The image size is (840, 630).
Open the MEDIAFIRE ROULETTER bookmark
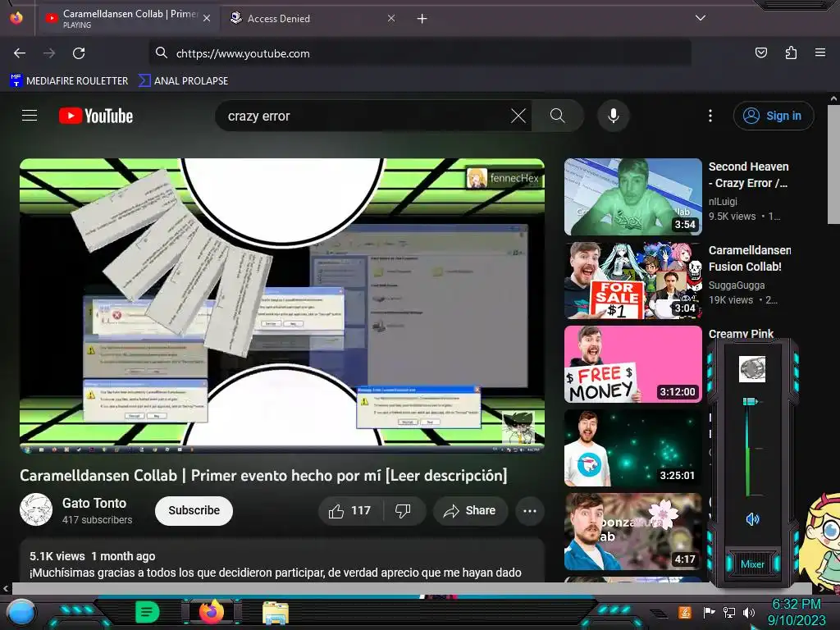tap(69, 81)
